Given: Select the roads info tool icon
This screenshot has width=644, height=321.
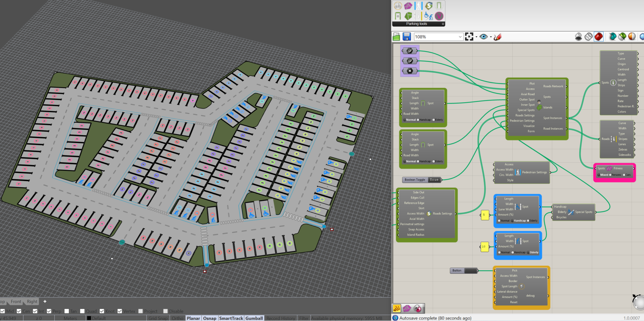Looking at the screenshot, I should [x=418, y=16].
